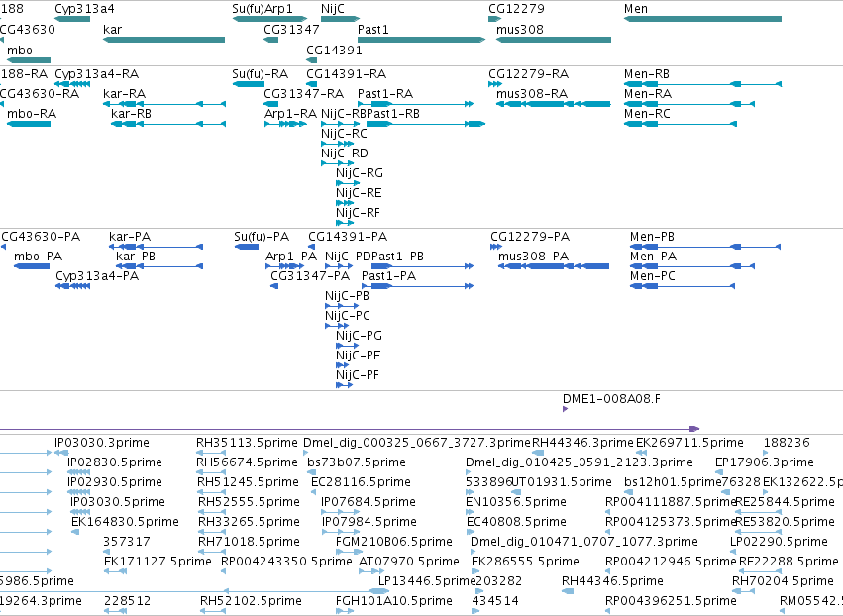
Task: Click the Past1 gene bar
Action: click(422, 40)
